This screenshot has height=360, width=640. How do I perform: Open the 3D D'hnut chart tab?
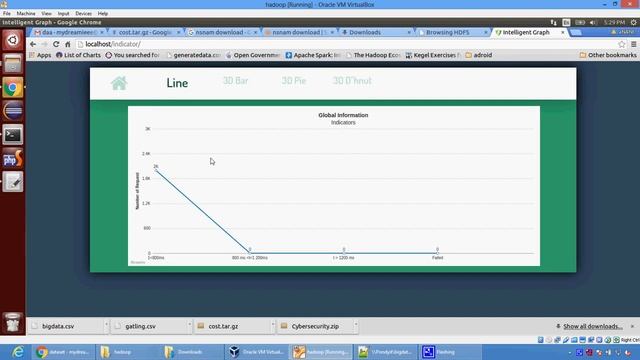pos(352,81)
